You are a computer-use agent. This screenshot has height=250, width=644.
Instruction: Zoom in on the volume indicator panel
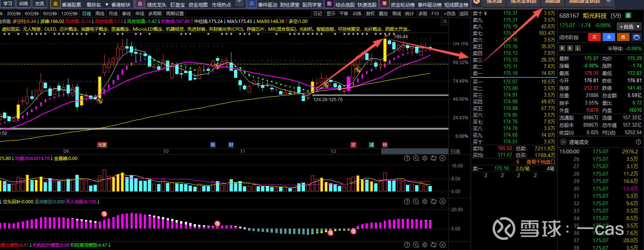pos(416,158)
